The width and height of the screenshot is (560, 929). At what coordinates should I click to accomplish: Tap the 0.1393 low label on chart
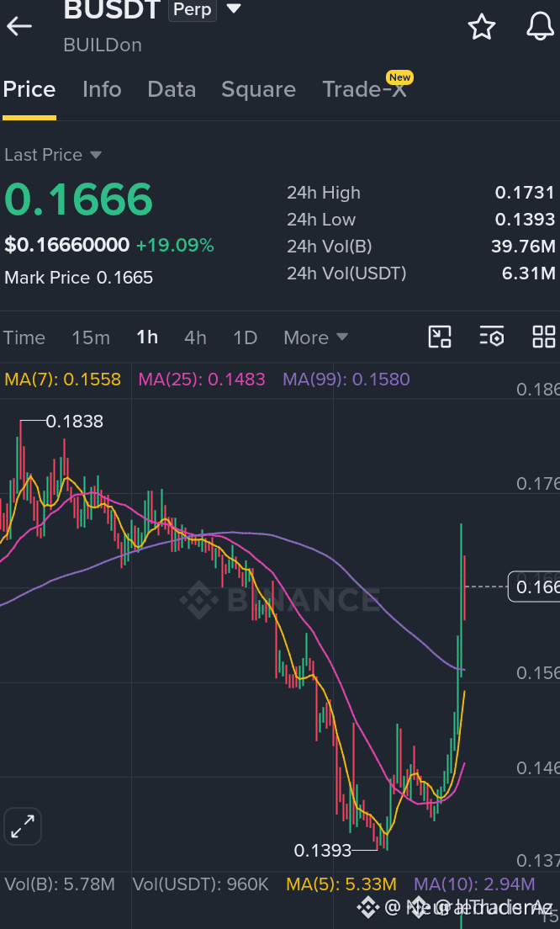tap(323, 851)
